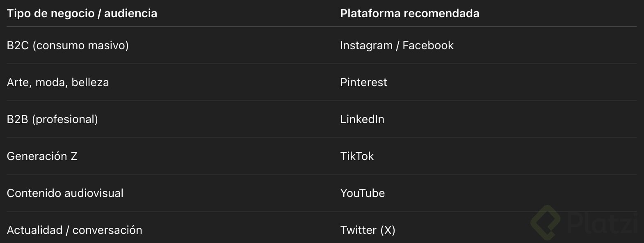The width and height of the screenshot is (644, 243).
Task: Select the "Tipo de negocio / audiencia" header
Action: click(x=82, y=14)
